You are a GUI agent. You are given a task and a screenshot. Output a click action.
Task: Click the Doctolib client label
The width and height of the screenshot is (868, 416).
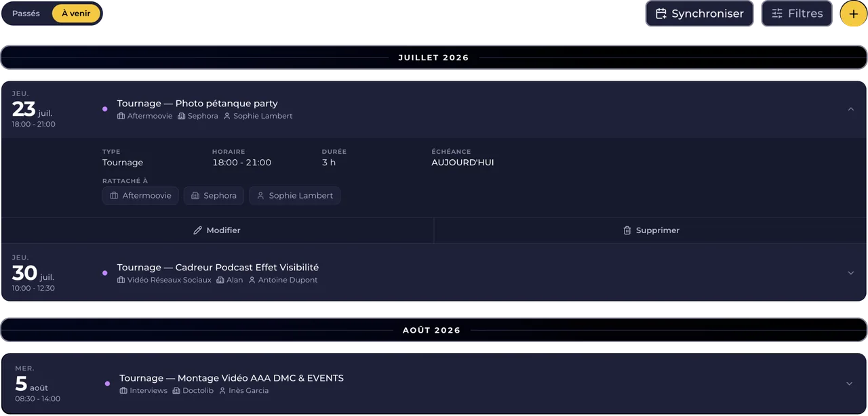coord(198,390)
